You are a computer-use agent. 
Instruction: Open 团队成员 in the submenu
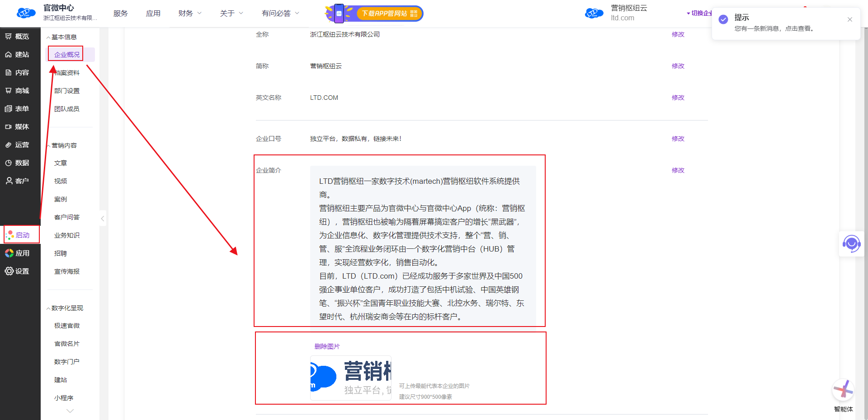pyautogui.click(x=67, y=109)
